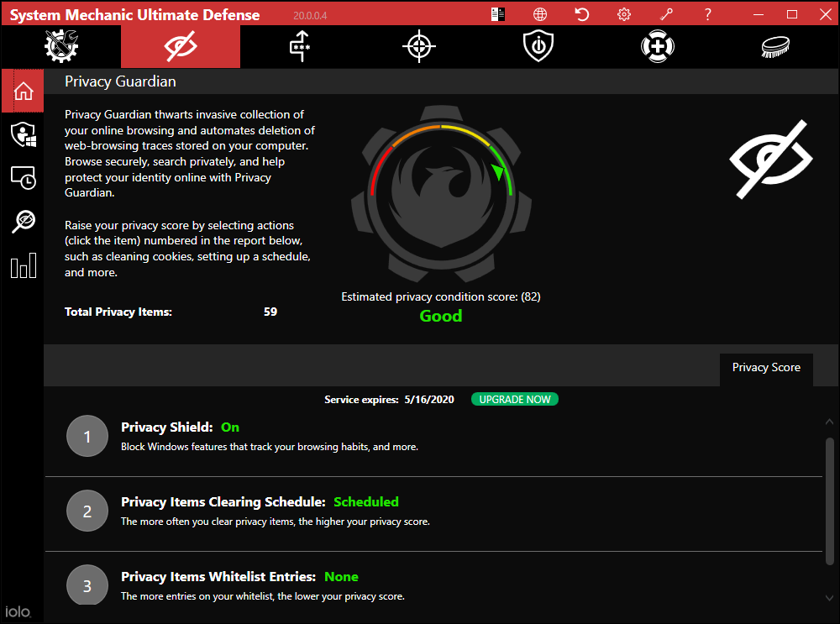The image size is (840, 624).
Task: Click the large crossed-eye Privacy Guardian graphic
Action: pos(771,159)
